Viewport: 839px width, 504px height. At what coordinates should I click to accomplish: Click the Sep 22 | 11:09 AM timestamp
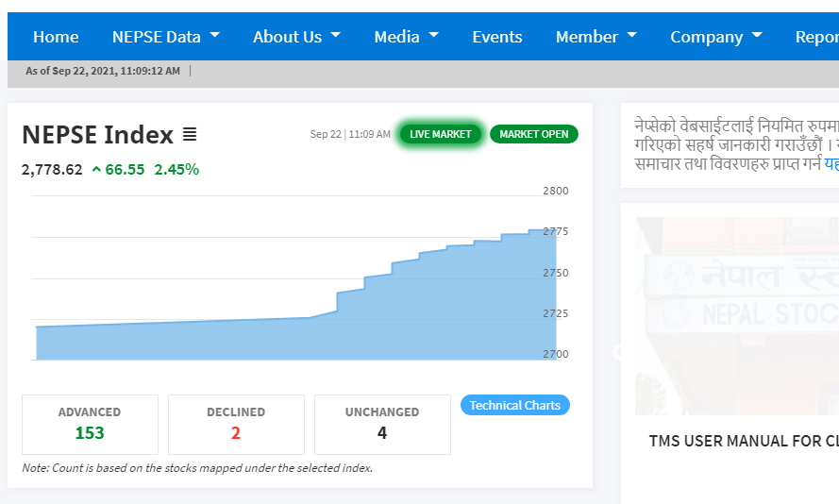350,134
